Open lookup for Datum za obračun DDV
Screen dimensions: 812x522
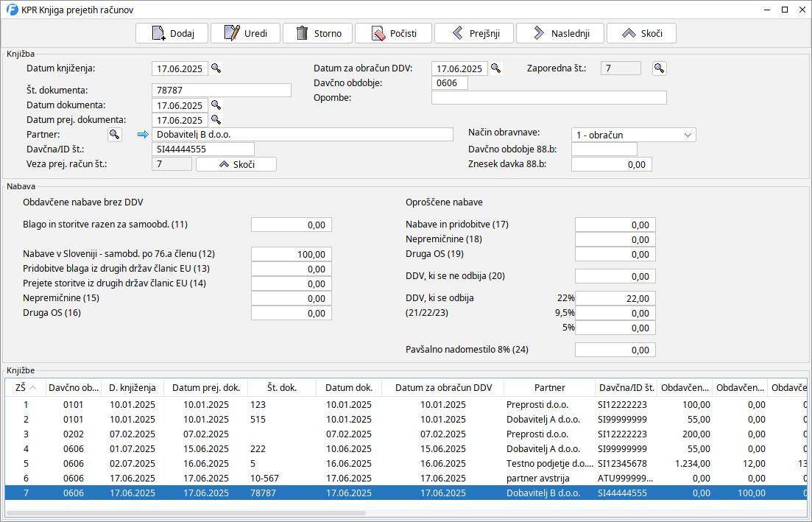pos(496,68)
